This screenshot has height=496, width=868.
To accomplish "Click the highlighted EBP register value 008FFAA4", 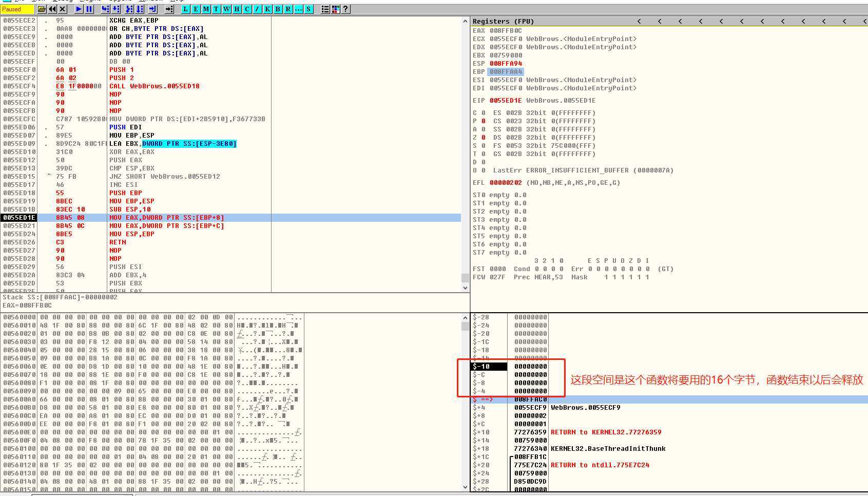I will click(x=506, y=72).
